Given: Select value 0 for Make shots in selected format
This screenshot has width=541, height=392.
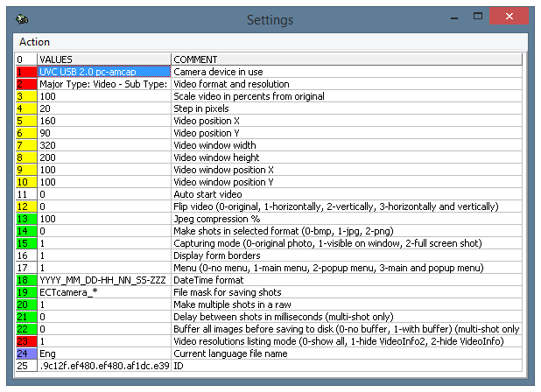Looking at the screenshot, I should tap(104, 231).
